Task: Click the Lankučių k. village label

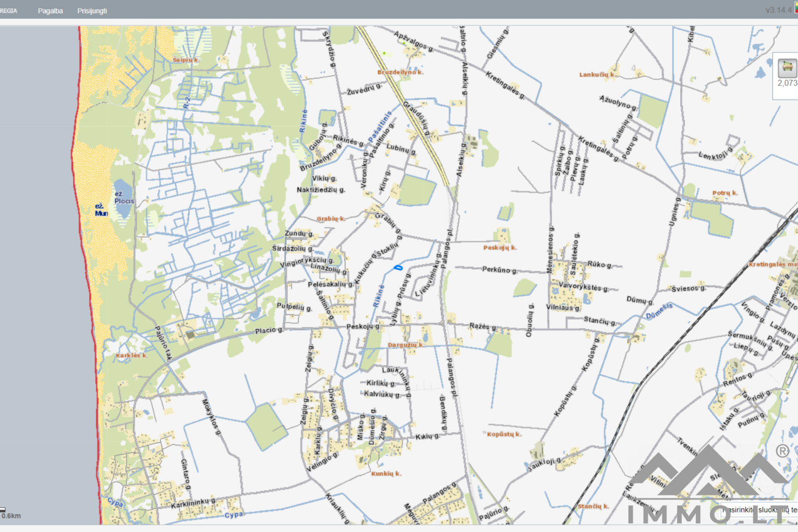Action: click(x=597, y=75)
